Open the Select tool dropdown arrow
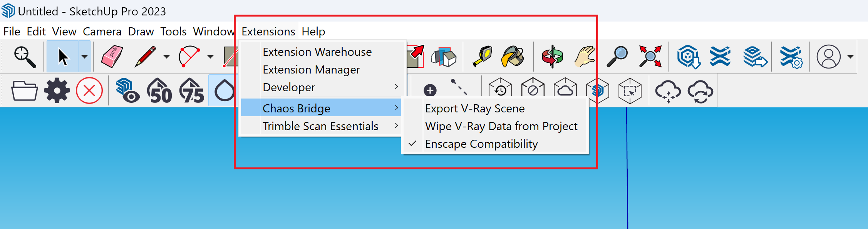868x229 pixels. point(84,57)
